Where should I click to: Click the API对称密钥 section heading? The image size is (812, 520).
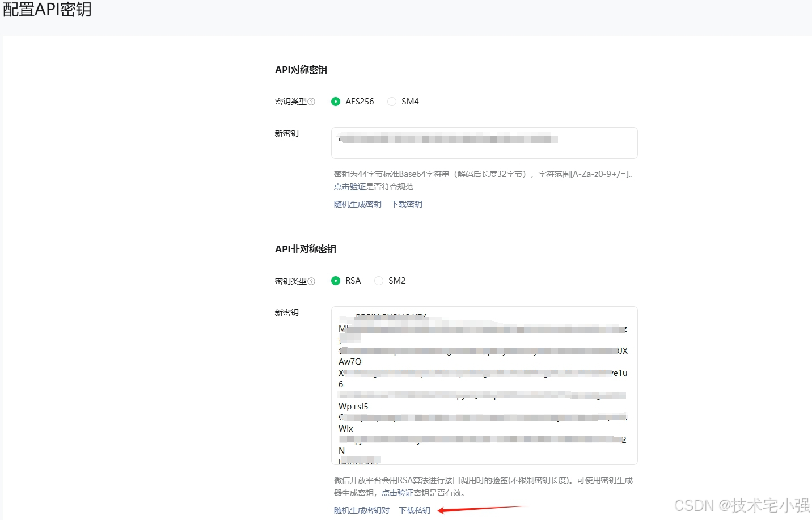coord(301,69)
